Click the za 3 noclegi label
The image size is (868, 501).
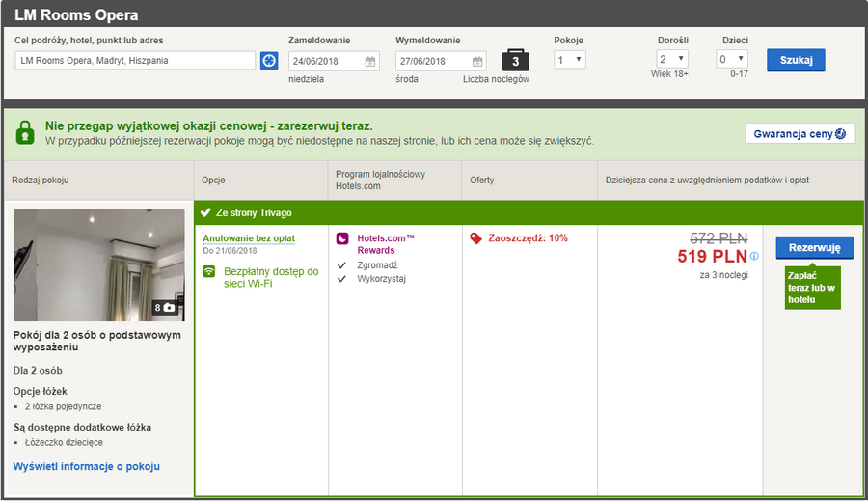(723, 275)
